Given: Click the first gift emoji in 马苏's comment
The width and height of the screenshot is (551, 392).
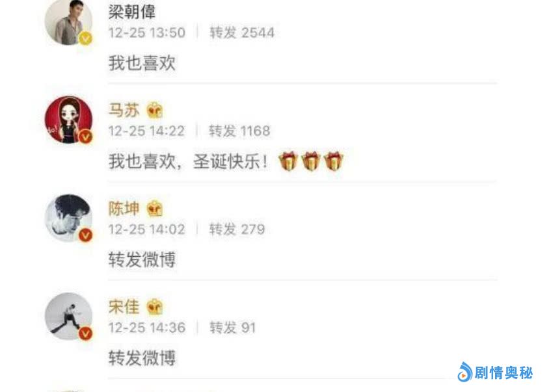Looking at the screenshot, I should pos(288,161).
